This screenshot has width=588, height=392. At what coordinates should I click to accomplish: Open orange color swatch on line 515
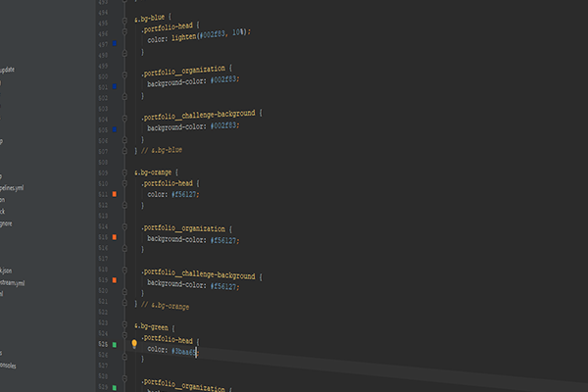click(115, 237)
